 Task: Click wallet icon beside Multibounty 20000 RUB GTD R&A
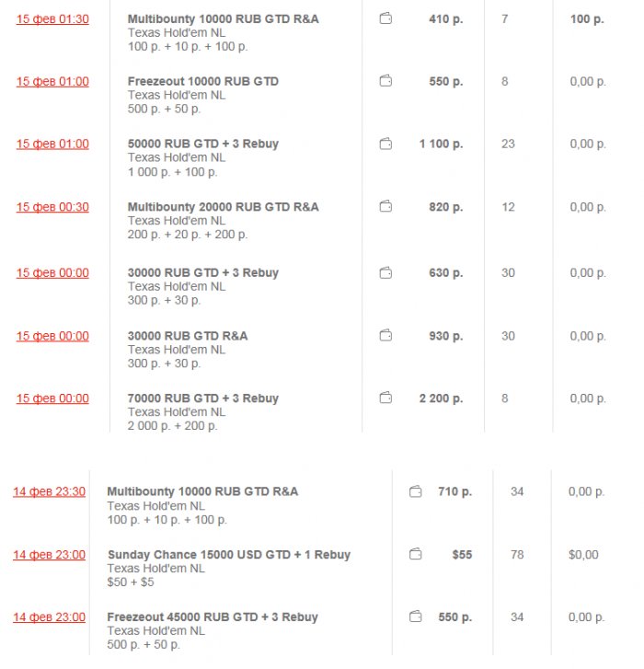(x=385, y=207)
